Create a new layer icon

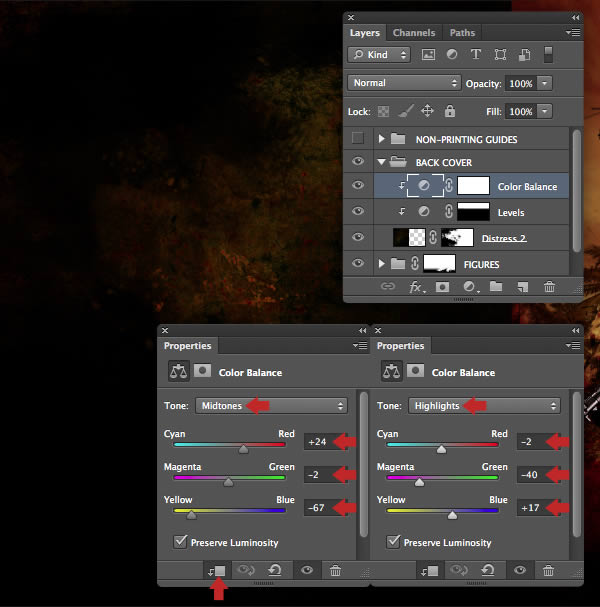(523, 287)
